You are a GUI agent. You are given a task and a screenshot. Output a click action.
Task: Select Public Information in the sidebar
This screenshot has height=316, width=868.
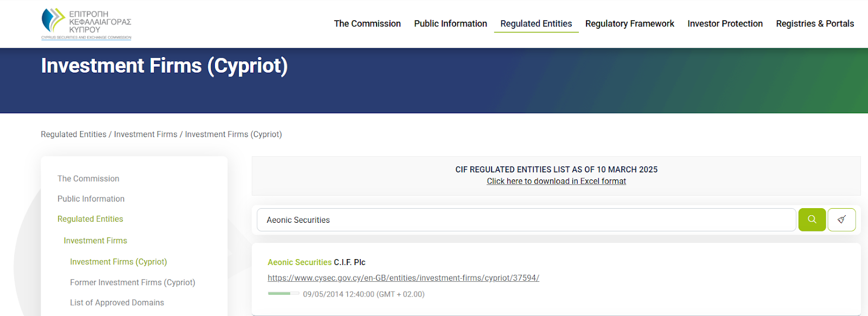point(91,199)
